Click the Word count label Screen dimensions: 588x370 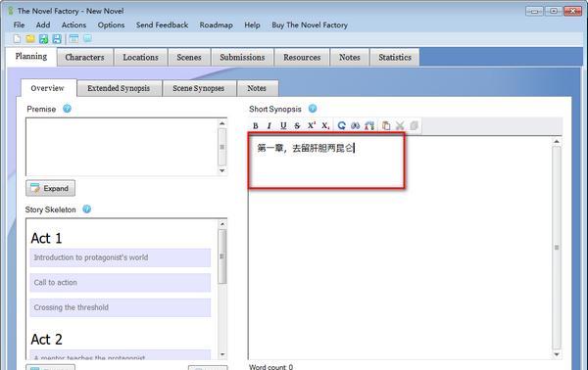click(x=270, y=367)
